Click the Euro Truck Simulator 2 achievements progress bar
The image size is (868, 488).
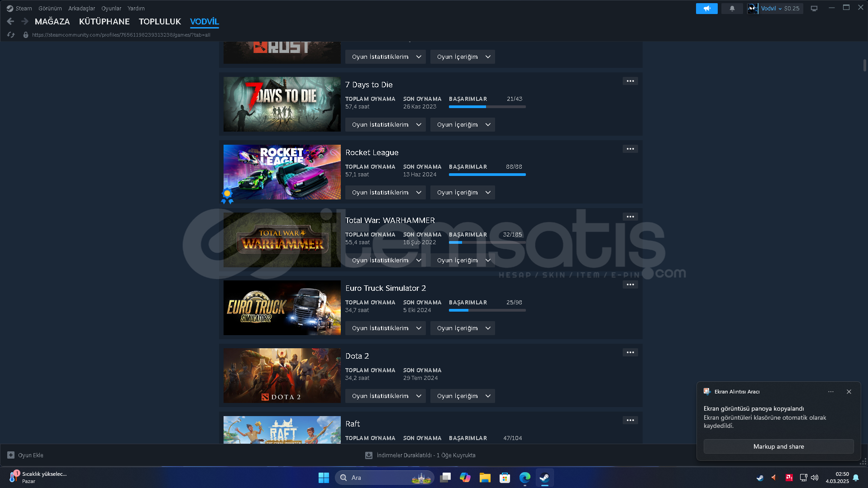point(487,310)
